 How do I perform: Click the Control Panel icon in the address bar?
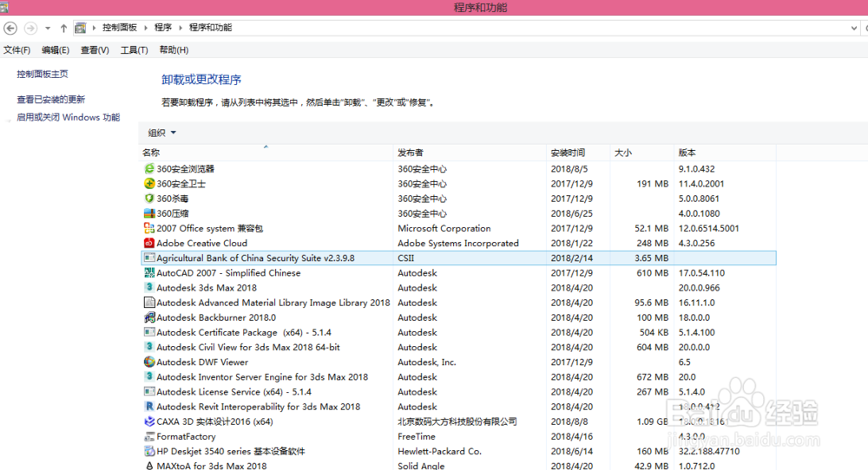click(81, 28)
